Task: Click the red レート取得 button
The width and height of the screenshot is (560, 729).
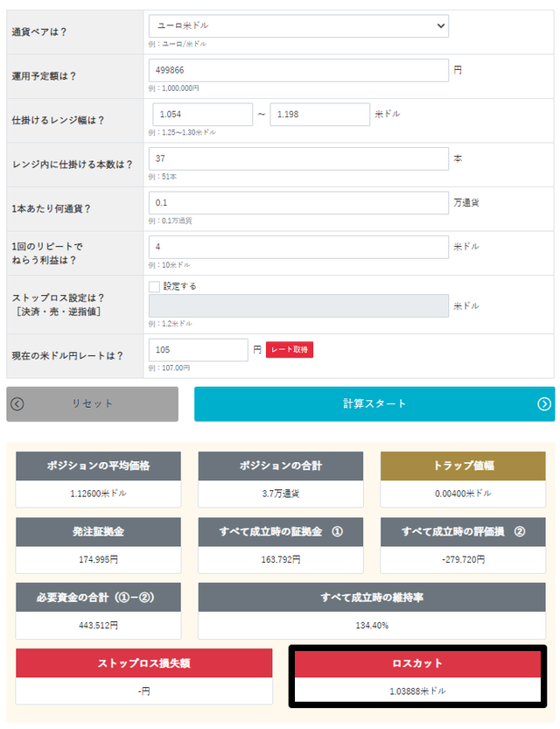Action: point(290,350)
